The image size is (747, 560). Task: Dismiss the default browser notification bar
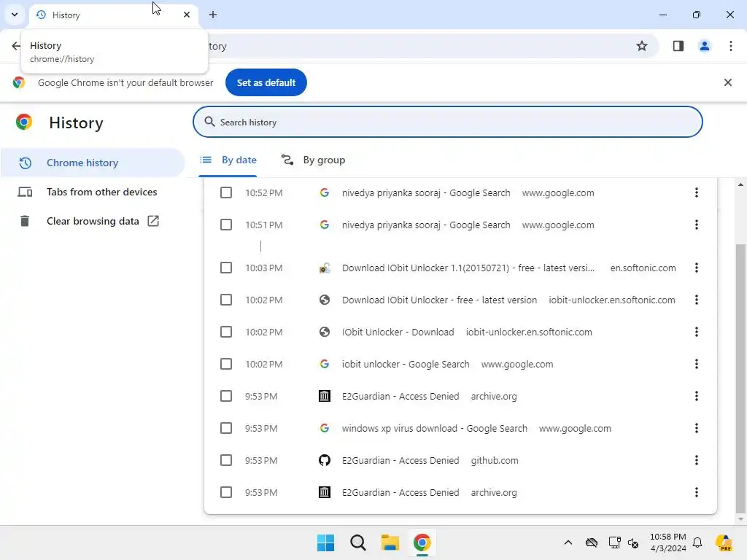[727, 82]
